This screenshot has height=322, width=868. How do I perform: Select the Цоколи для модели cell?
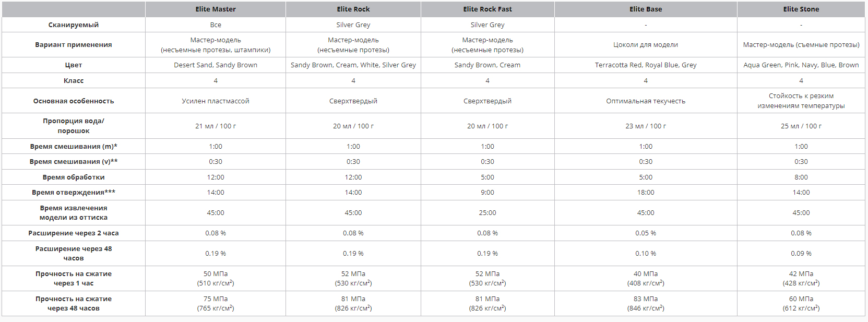(x=646, y=45)
